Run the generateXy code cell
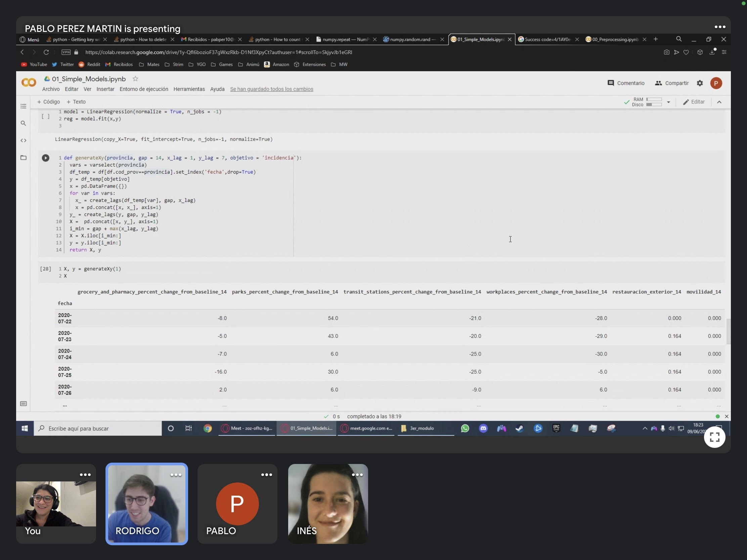The image size is (747, 560). [x=46, y=158]
